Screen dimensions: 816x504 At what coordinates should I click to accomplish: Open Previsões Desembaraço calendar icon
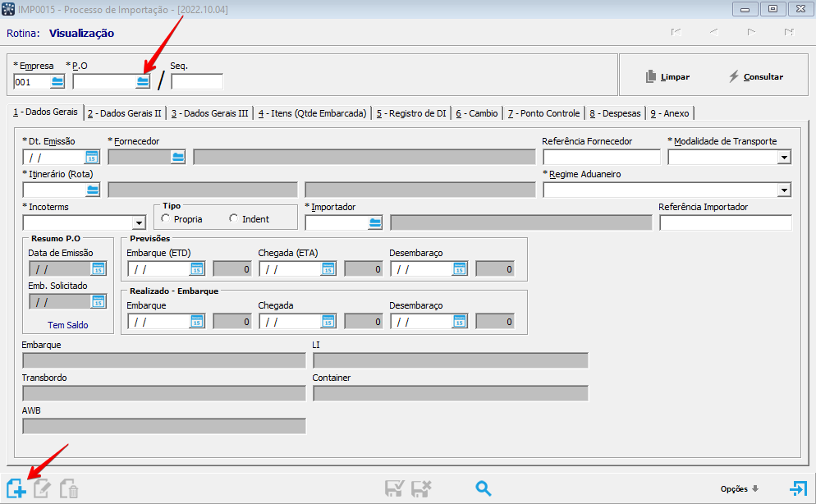459,269
